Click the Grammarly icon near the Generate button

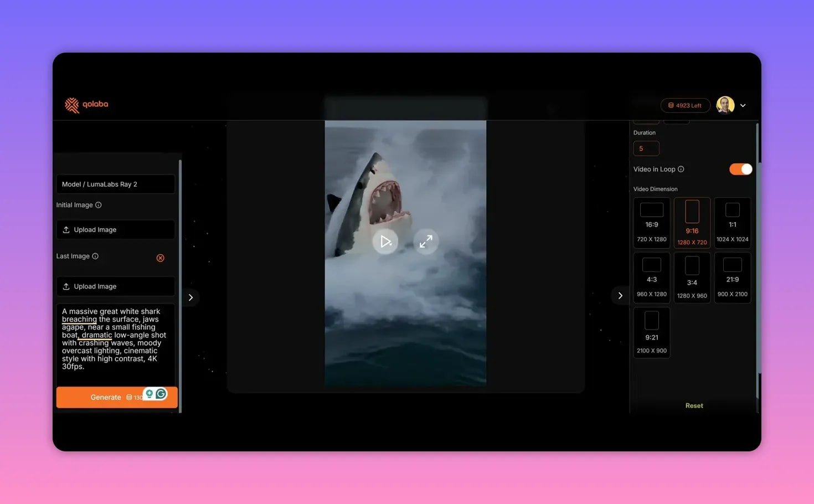click(x=161, y=393)
